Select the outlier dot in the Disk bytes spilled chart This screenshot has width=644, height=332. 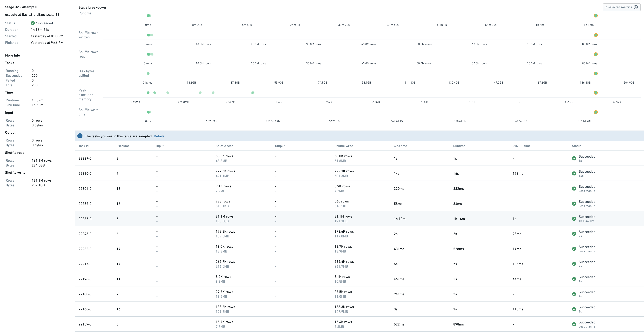[596, 73]
